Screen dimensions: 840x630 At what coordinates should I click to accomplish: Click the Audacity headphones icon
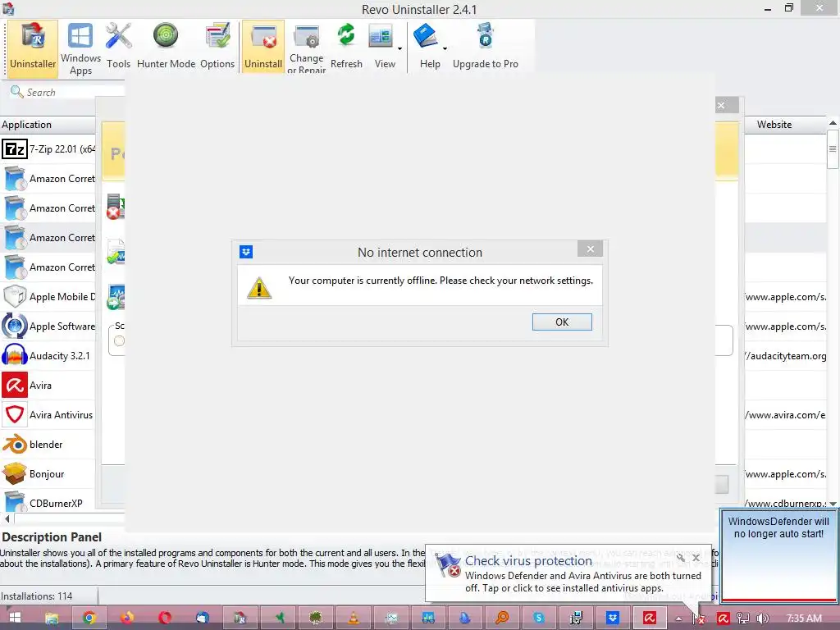15,355
